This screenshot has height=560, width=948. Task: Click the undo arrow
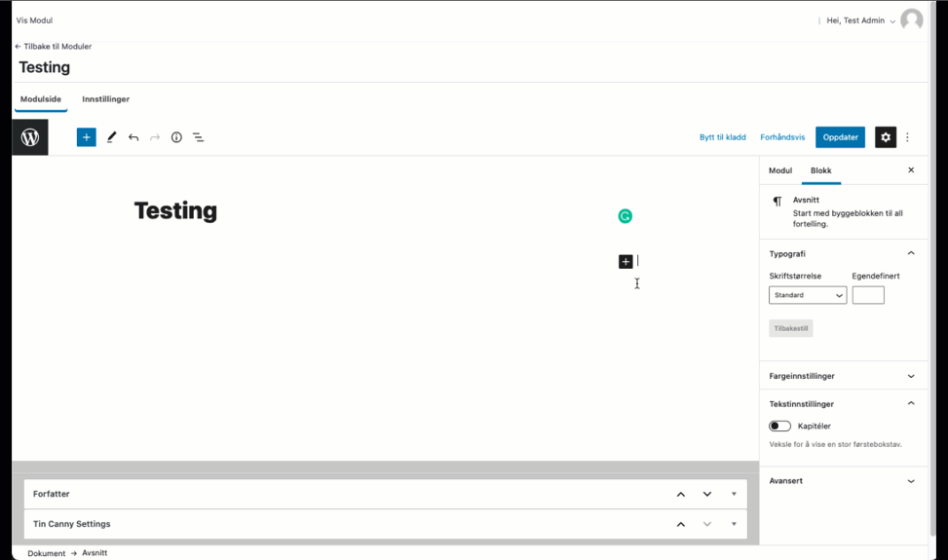click(133, 137)
